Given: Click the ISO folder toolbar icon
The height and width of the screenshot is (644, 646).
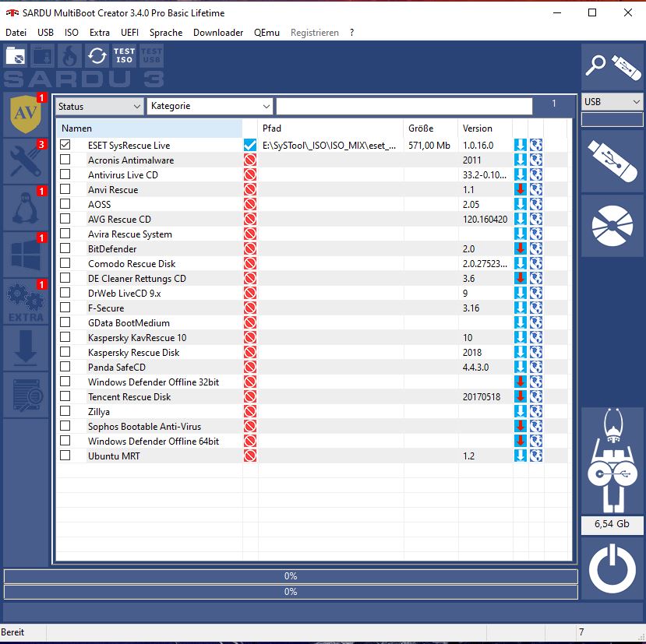Looking at the screenshot, I should tap(16, 56).
